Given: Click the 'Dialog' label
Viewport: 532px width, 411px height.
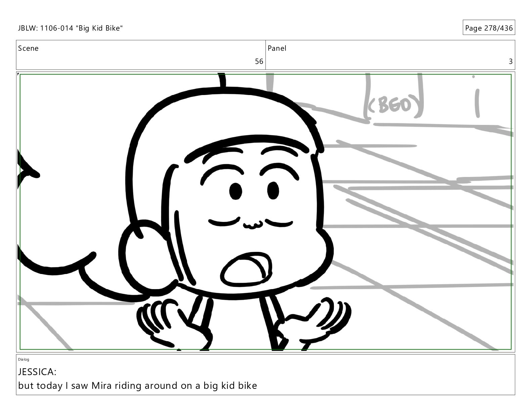Looking at the screenshot, I should (24, 359).
